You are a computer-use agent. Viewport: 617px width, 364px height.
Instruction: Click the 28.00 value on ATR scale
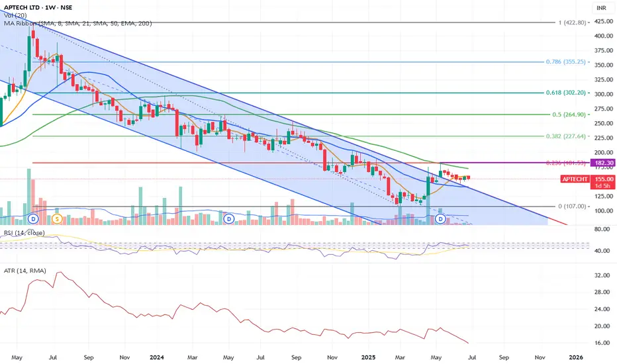pyautogui.click(x=602, y=292)
